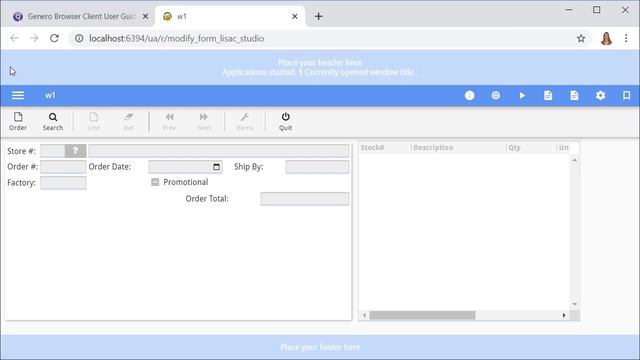Click the Qty column header
Viewport: 640px width, 360px height.
tap(514, 147)
